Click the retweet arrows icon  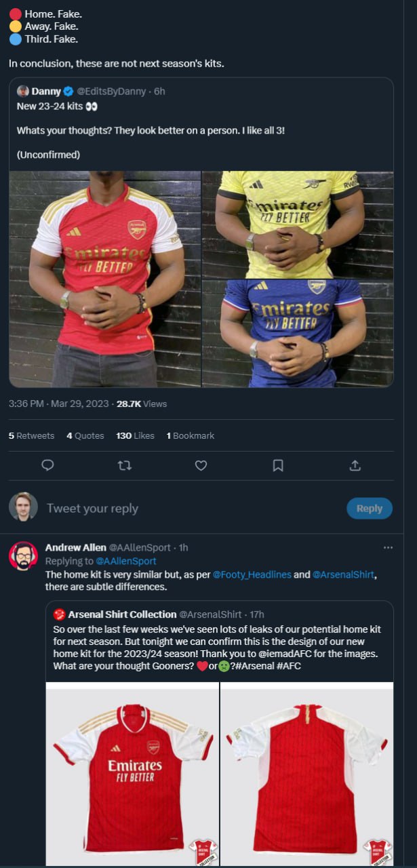pyautogui.click(x=125, y=465)
